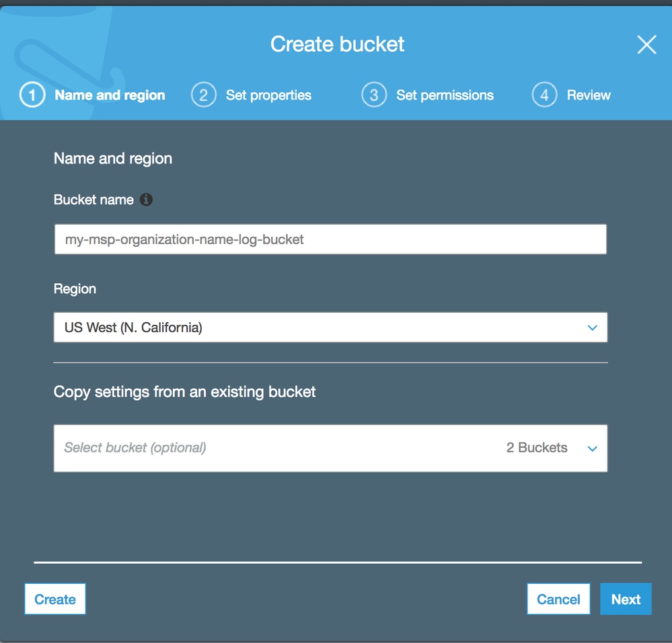This screenshot has height=643, width=672.
Task: Click the Create button
Action: point(55,599)
